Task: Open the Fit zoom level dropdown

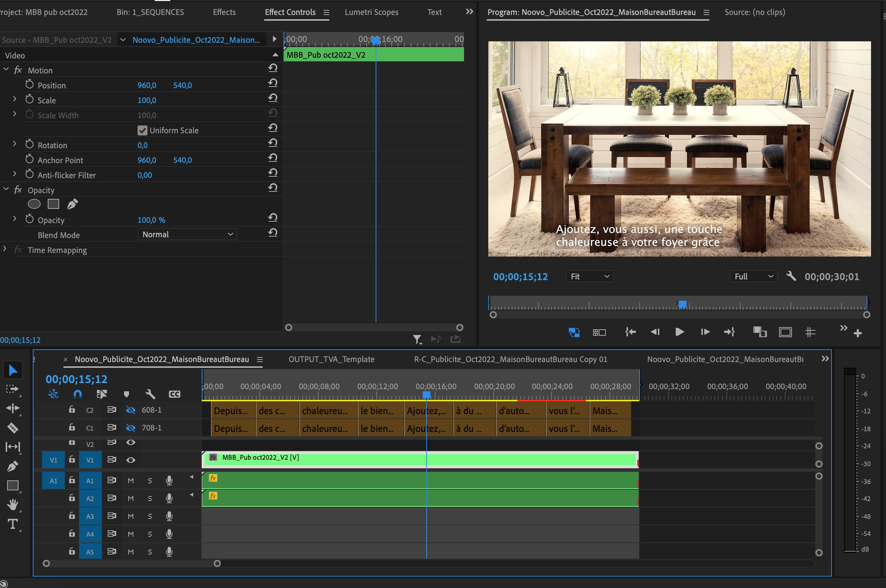Action: (x=589, y=277)
